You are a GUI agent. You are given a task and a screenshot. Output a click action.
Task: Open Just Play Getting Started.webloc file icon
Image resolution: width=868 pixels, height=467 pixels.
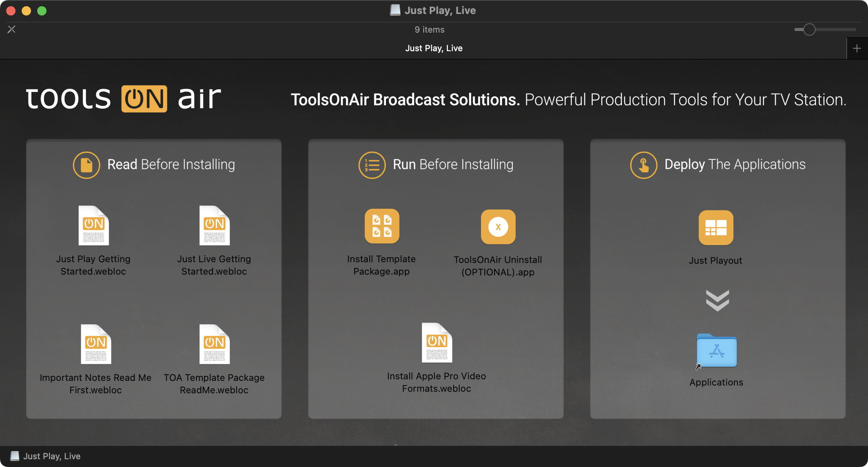[x=94, y=225]
